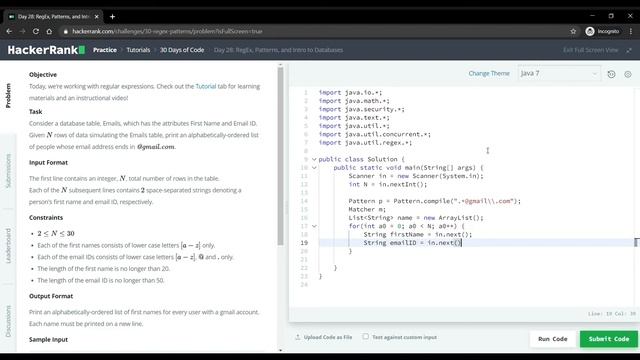Viewport: 640px width, 360px height.
Task: Switch to the Discussions side tab
Action: [8, 321]
